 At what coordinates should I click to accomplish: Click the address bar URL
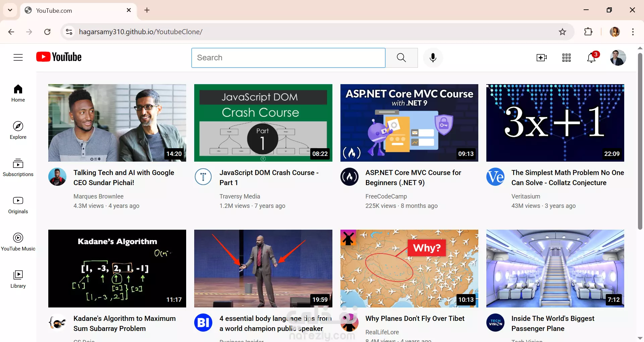click(141, 32)
